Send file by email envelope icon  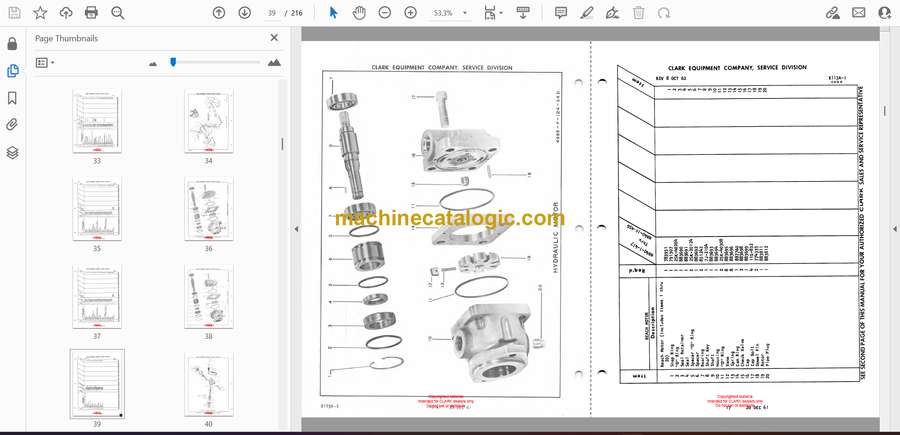(859, 13)
